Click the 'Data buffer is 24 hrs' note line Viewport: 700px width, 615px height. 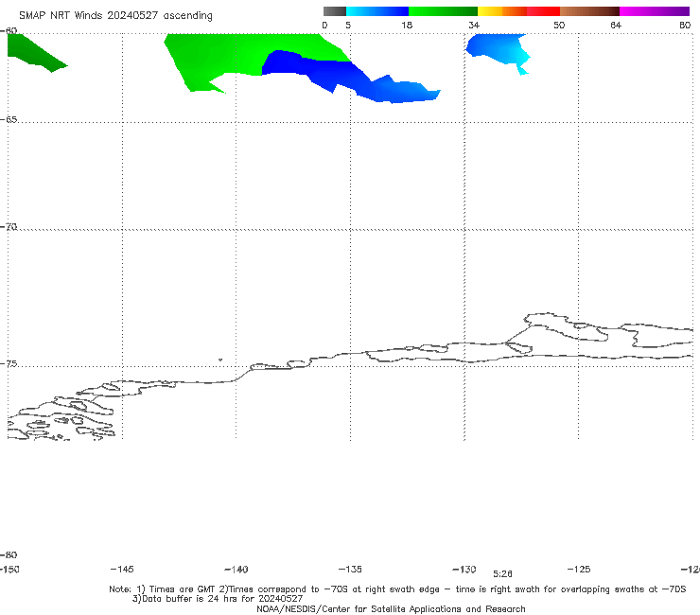[x=218, y=599]
